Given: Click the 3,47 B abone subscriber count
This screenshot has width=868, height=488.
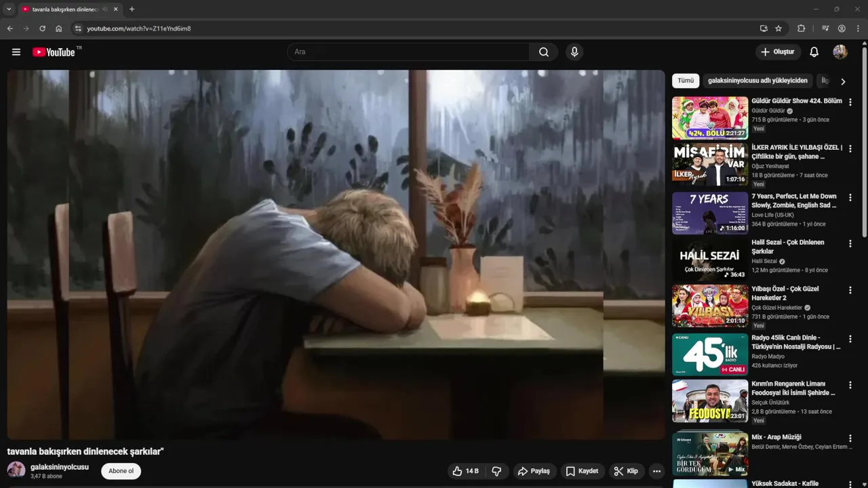Looking at the screenshot, I should tap(46, 476).
